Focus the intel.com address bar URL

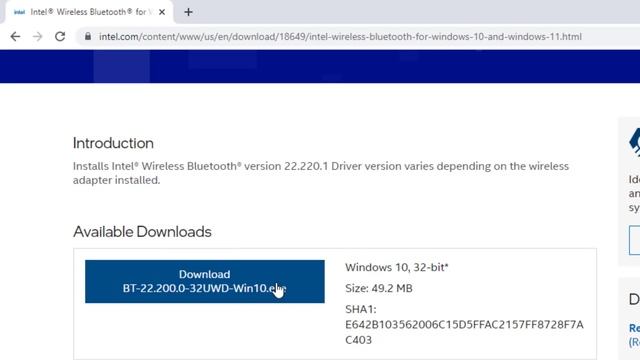tap(340, 37)
